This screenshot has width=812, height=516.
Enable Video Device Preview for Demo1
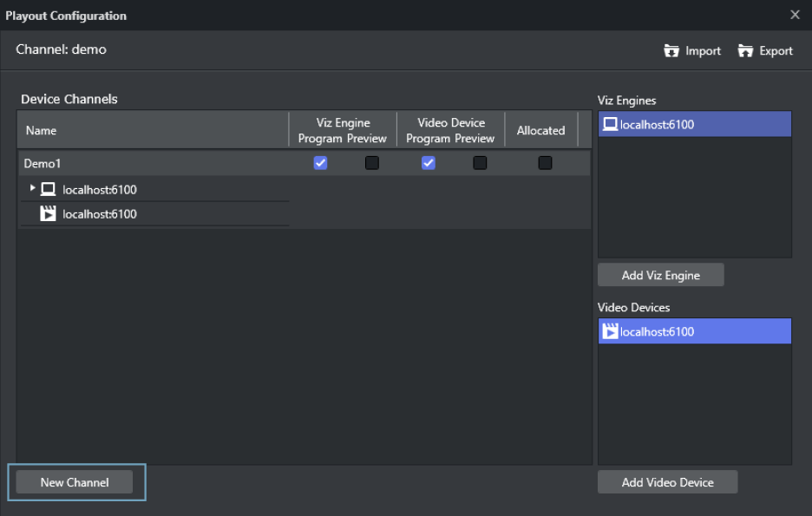(x=480, y=163)
